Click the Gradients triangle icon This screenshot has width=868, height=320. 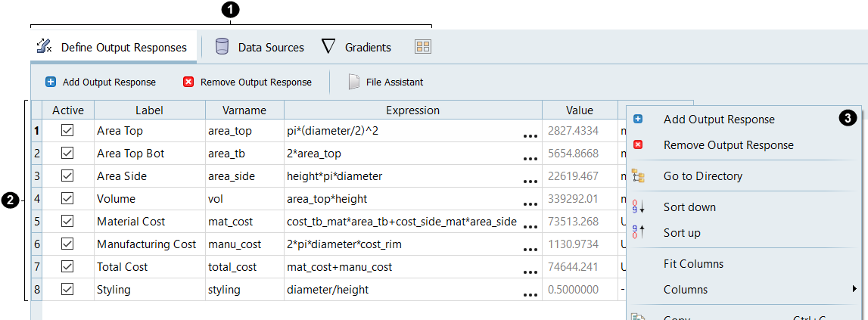[x=328, y=47]
